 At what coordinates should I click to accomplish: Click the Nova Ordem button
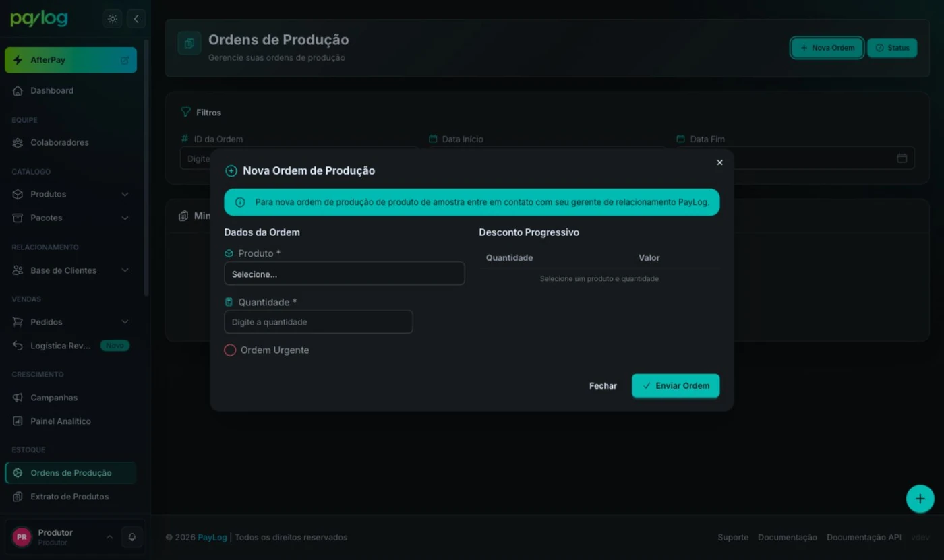click(x=827, y=48)
